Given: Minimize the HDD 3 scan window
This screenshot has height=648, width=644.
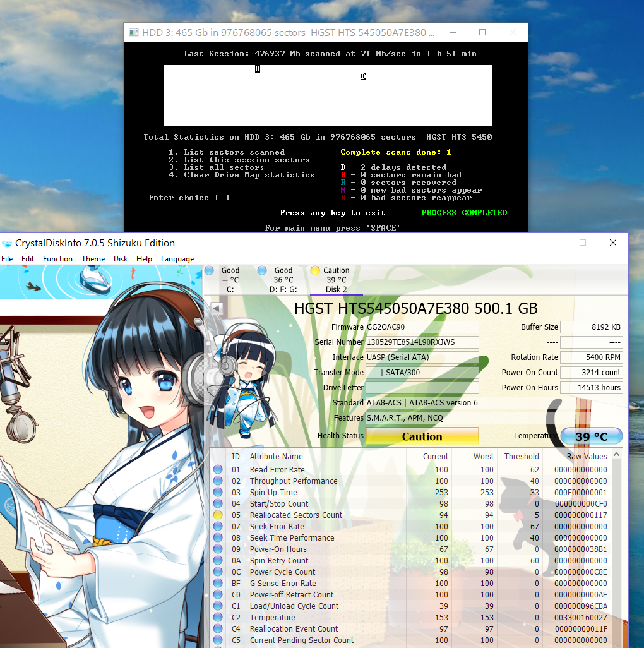Looking at the screenshot, I should [453, 32].
